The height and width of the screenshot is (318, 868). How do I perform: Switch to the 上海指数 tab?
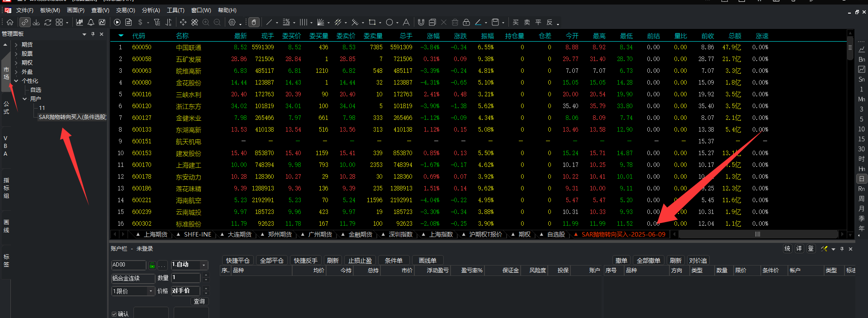[441, 234]
